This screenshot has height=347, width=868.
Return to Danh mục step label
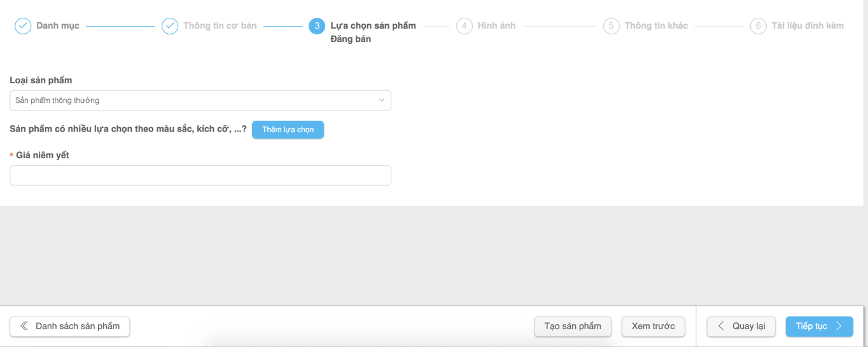click(x=58, y=26)
